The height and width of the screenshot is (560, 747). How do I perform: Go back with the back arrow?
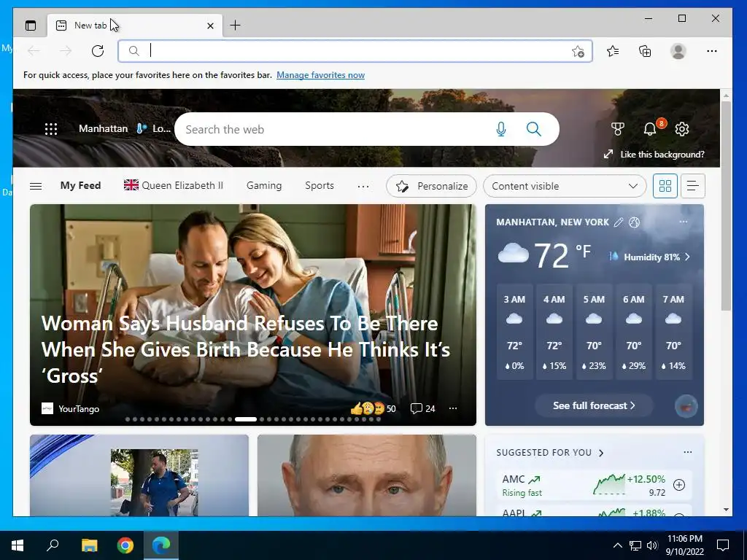coord(34,51)
